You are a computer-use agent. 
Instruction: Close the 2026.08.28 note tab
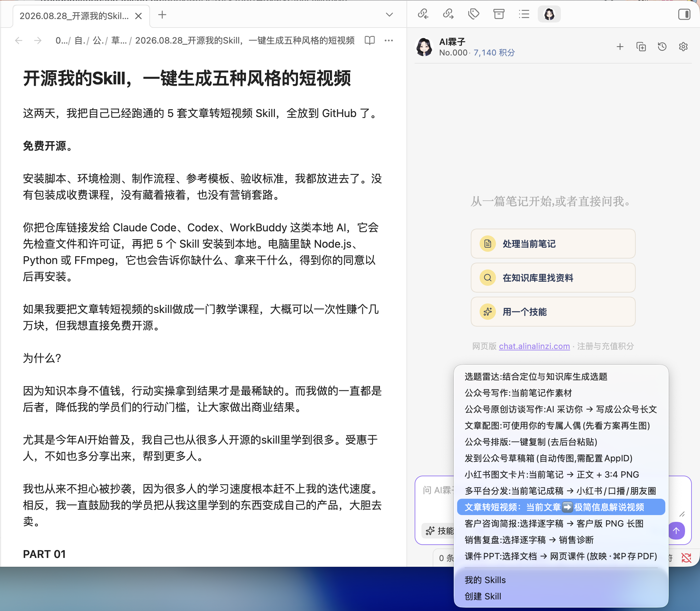pos(138,16)
